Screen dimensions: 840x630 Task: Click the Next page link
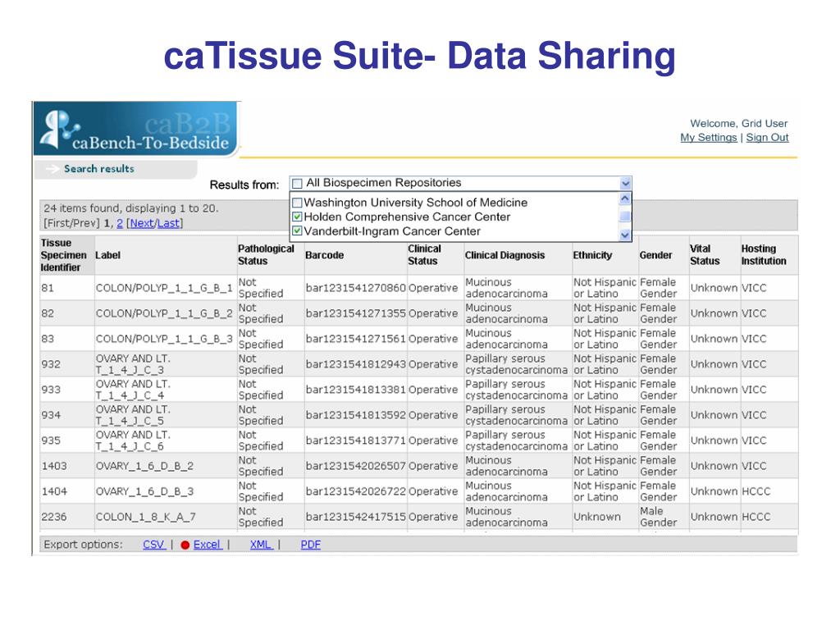tap(141, 223)
